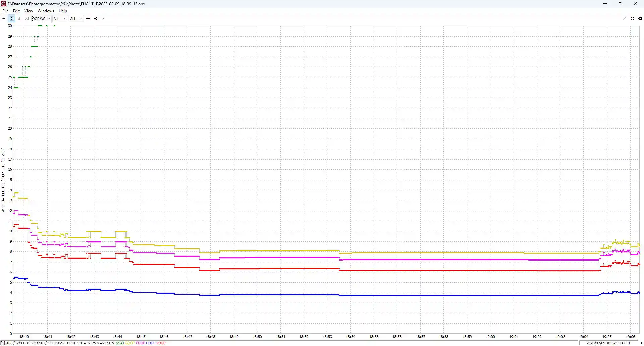Toggle the connect time-sync toolbar icon

coord(4,19)
